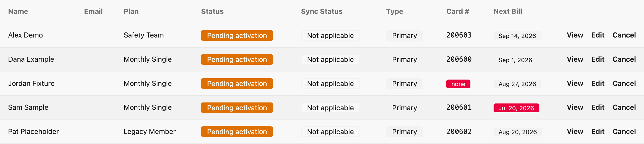The image size is (644, 144).
Task: Edit Alex Demo's subscription
Action: [598, 35]
